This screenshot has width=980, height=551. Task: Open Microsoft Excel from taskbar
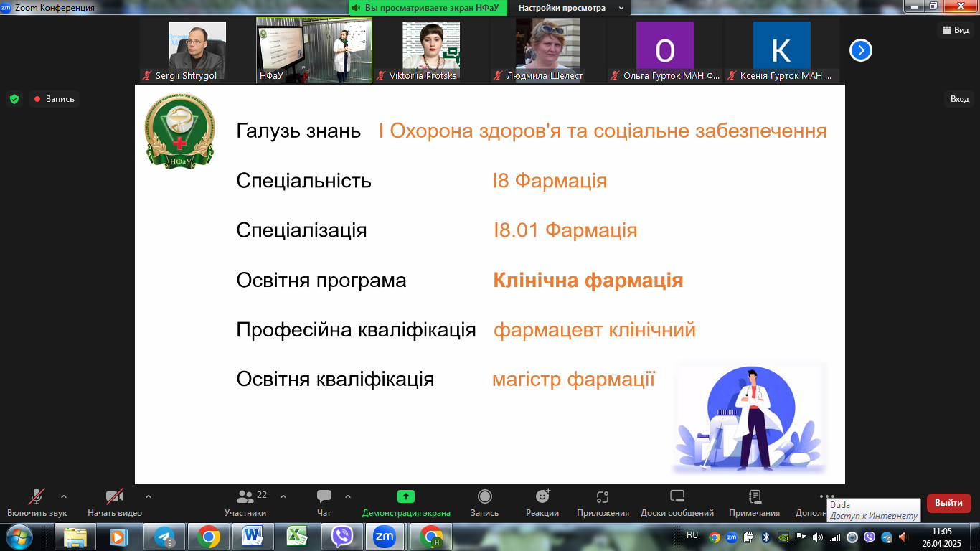[298, 537]
